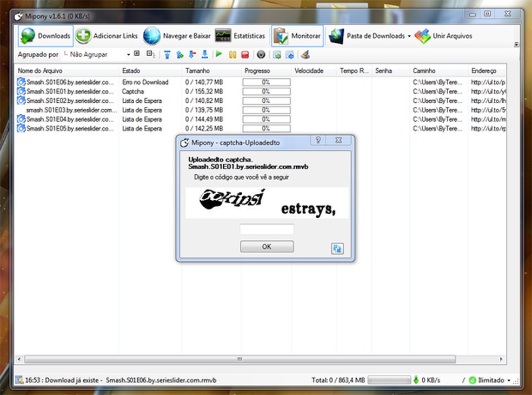Open Pasta de Downloads folder
532x395 pixels.
pyautogui.click(x=367, y=36)
